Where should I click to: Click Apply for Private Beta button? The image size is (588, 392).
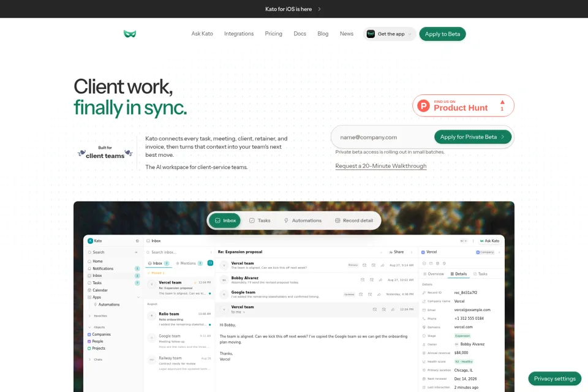coord(472,137)
